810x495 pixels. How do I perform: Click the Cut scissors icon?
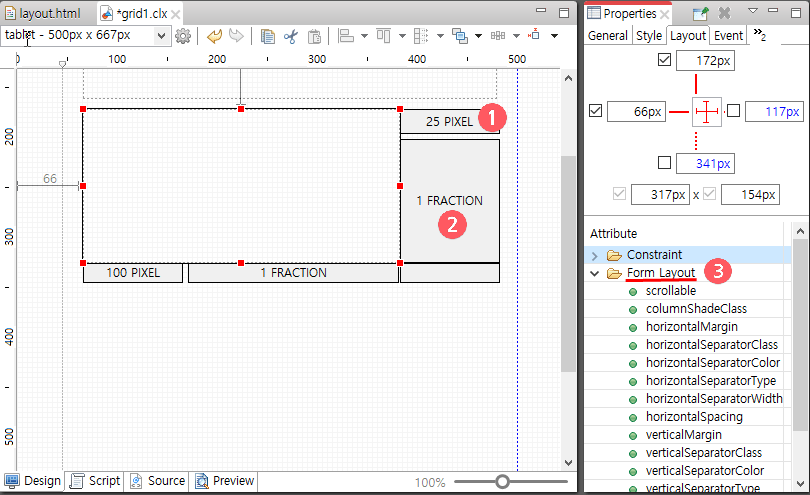click(291, 36)
